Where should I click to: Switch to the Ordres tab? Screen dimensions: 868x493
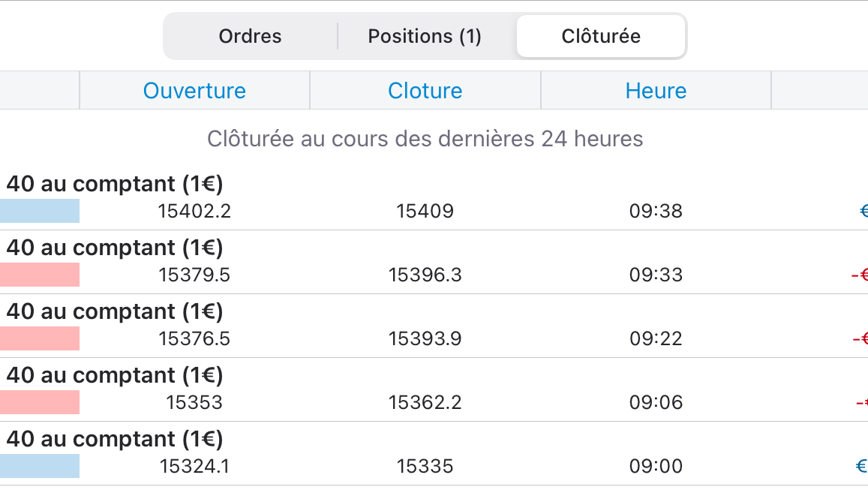250,36
